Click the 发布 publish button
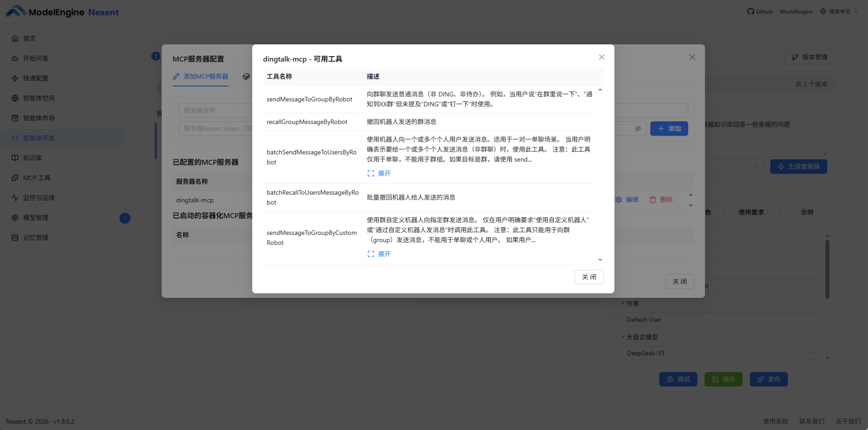Screen dimensions: 868x430 [x=769, y=379]
